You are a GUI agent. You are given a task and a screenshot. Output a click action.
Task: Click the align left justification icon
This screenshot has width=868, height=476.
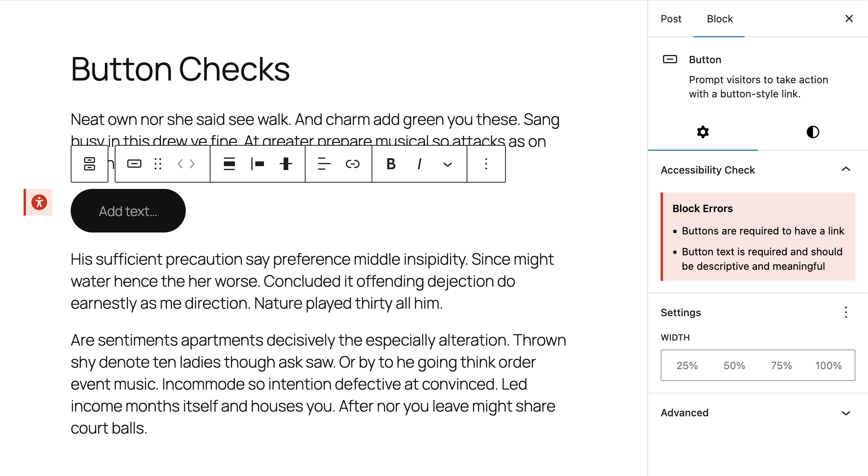(x=258, y=164)
